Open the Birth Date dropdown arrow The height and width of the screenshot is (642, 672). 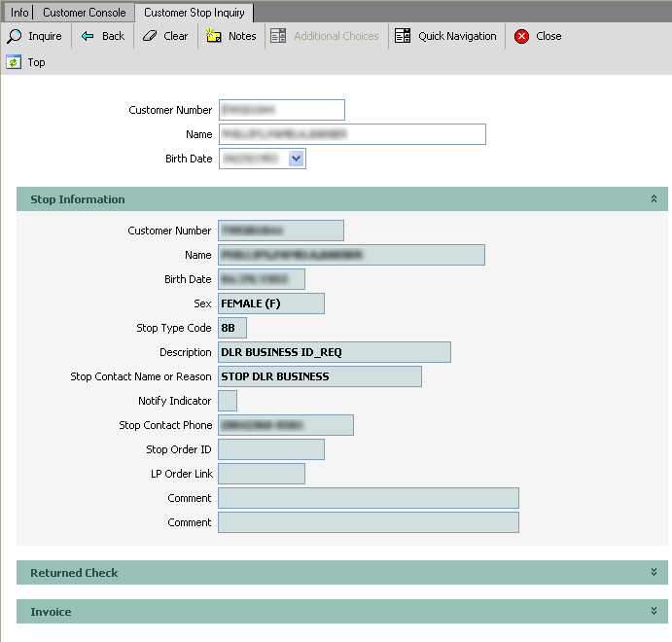coord(297,158)
